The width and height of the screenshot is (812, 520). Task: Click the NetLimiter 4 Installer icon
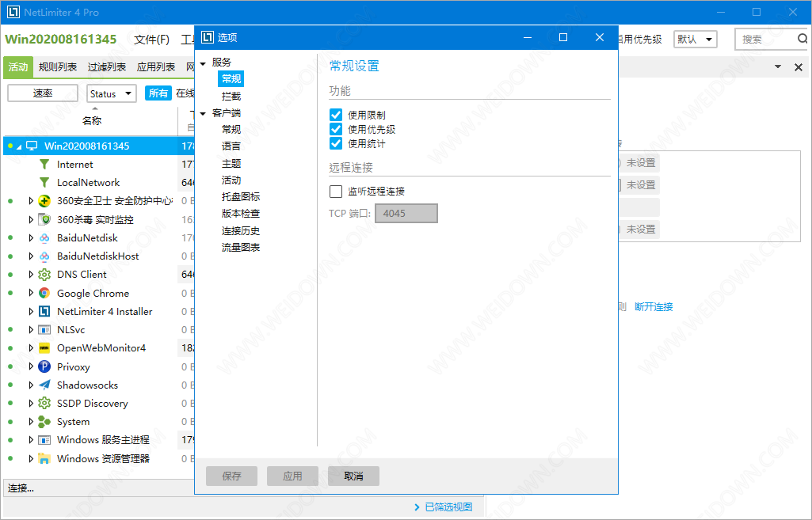click(44, 312)
